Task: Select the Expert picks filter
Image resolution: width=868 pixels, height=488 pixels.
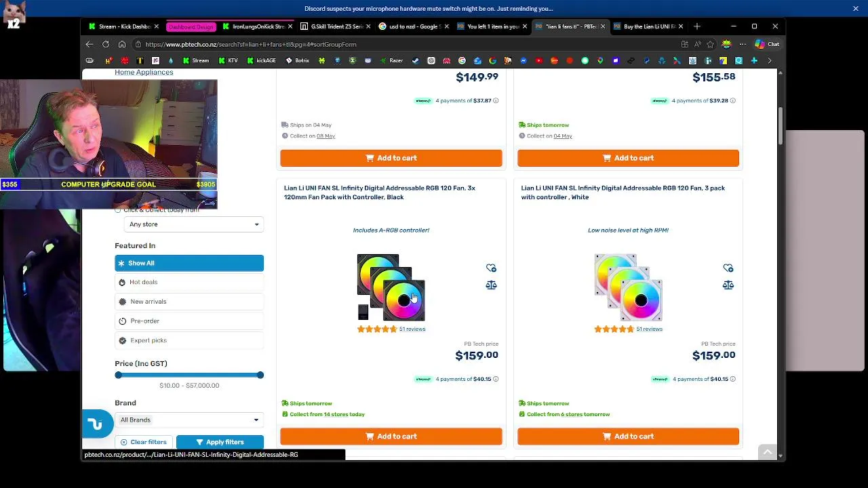Action: (189, 340)
